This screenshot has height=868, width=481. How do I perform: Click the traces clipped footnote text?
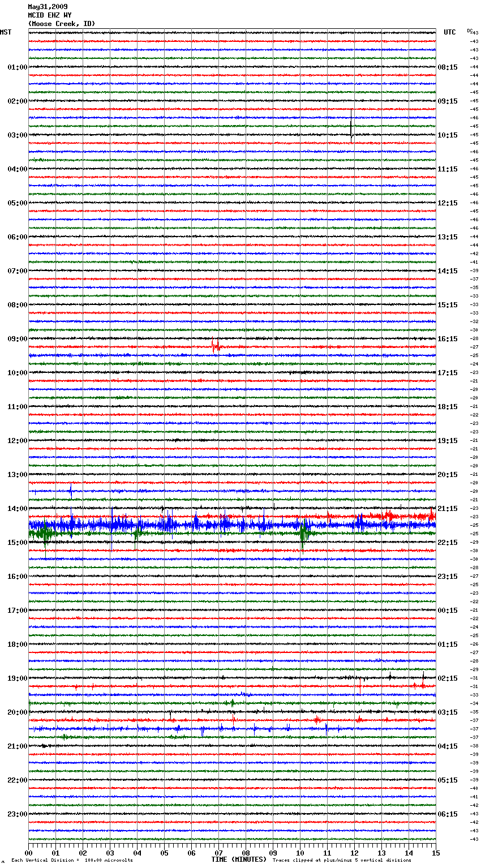[342, 860]
